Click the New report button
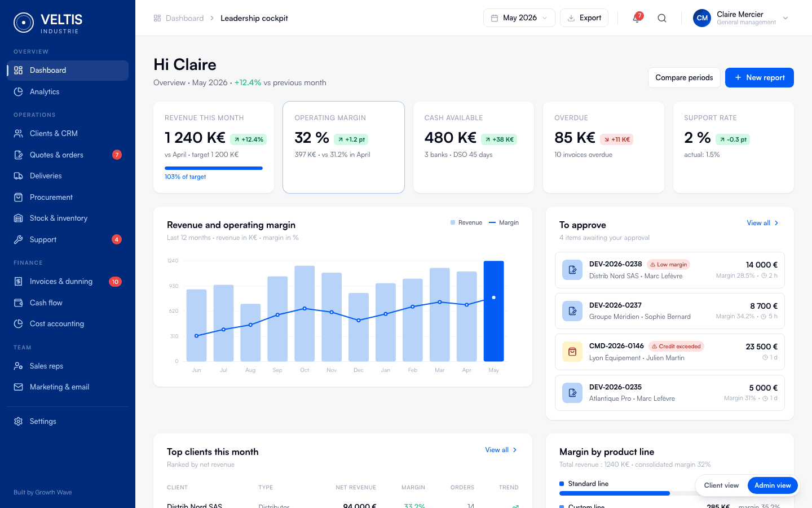Screen dimensions: 812x508 point(760,77)
